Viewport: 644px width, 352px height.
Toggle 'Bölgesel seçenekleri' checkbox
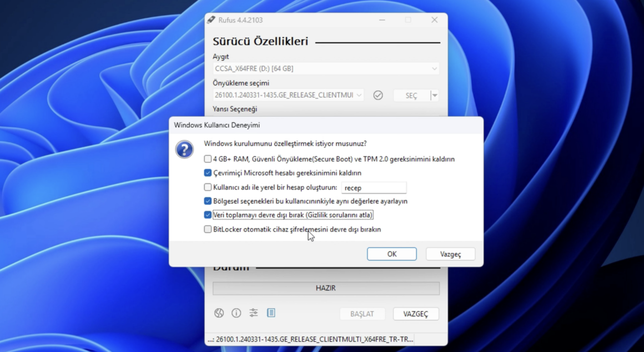tap(208, 201)
